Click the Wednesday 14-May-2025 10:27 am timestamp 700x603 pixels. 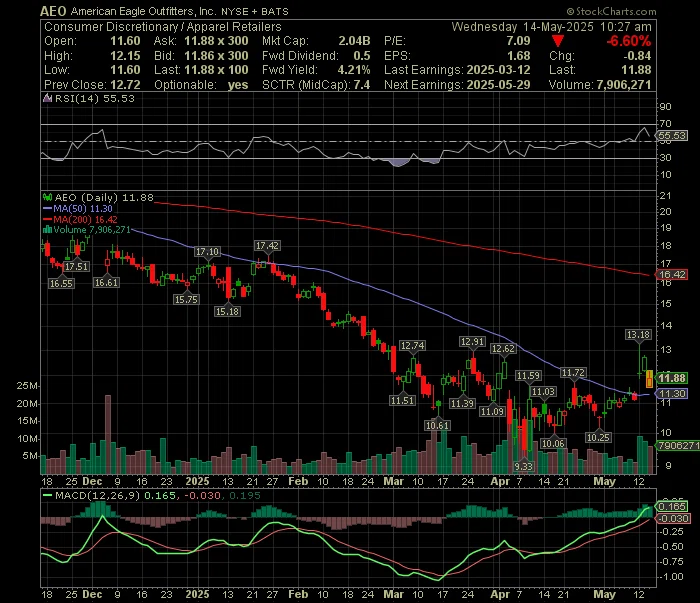click(x=551, y=27)
